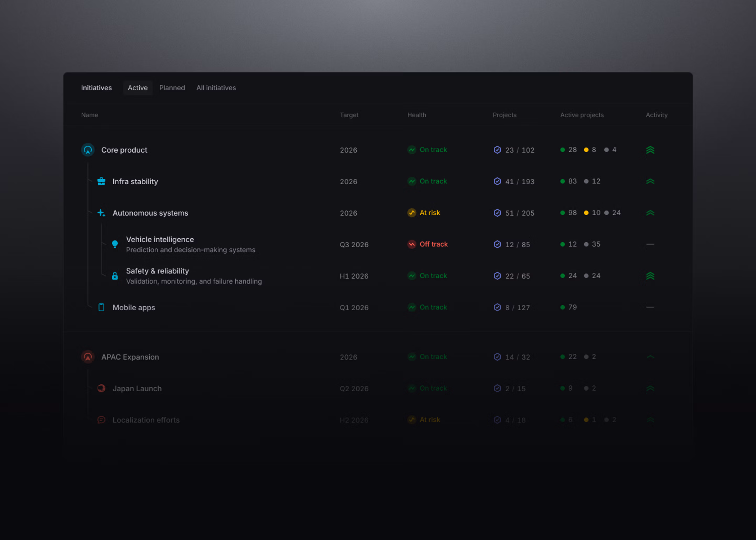This screenshot has height=540, width=756.
Task: Click Core product's activity chevrons icon
Action: tap(650, 150)
